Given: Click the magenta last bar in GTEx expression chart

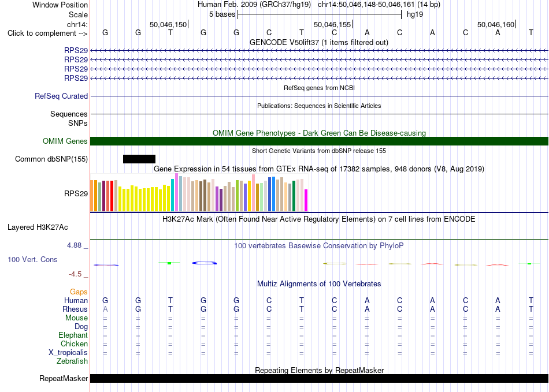Looking at the screenshot, I should pos(306,200).
